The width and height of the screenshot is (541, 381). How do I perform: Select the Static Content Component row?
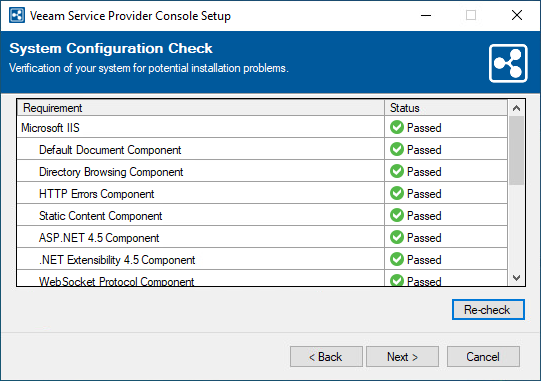262,216
